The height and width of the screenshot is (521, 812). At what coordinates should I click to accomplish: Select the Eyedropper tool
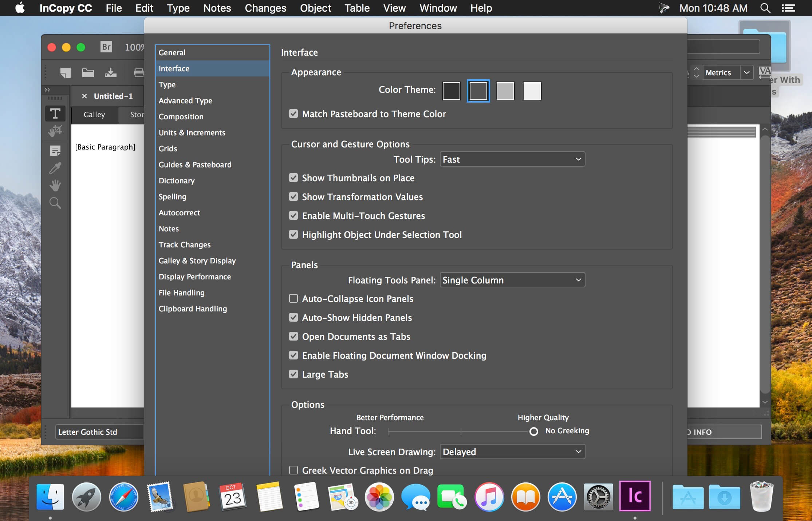pyautogui.click(x=55, y=168)
